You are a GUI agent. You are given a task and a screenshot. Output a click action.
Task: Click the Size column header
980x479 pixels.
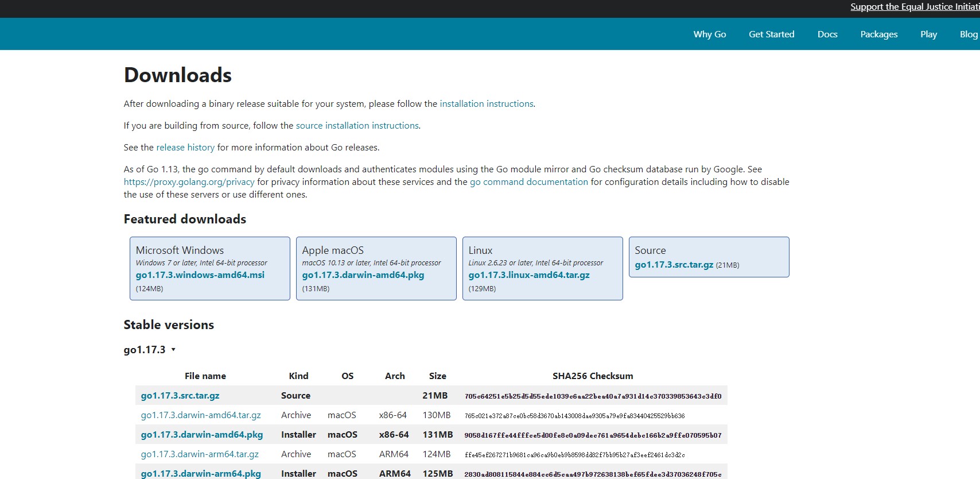tap(437, 376)
